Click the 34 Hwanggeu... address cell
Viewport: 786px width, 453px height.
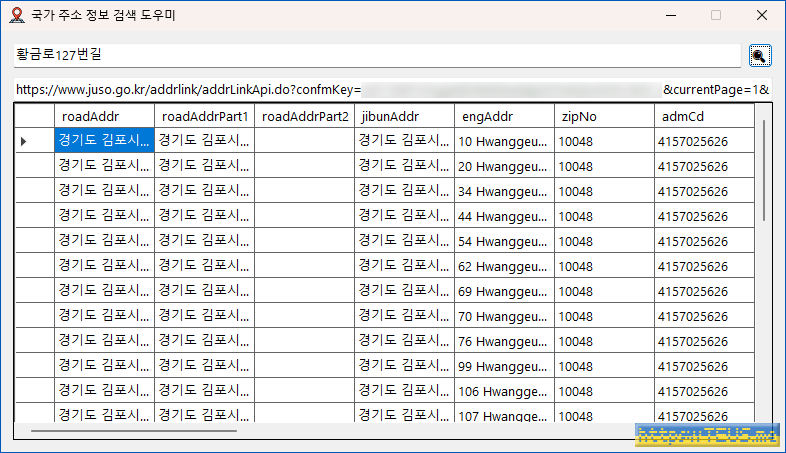504,191
